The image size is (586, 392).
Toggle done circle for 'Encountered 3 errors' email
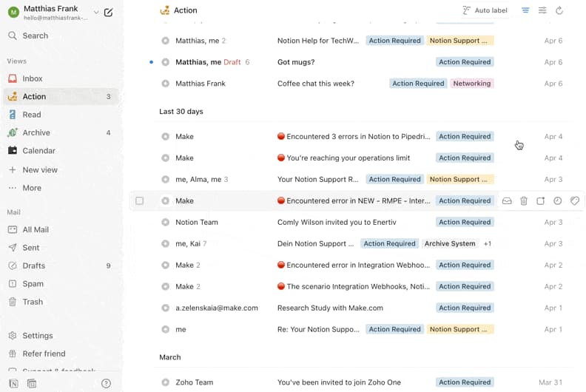(165, 137)
